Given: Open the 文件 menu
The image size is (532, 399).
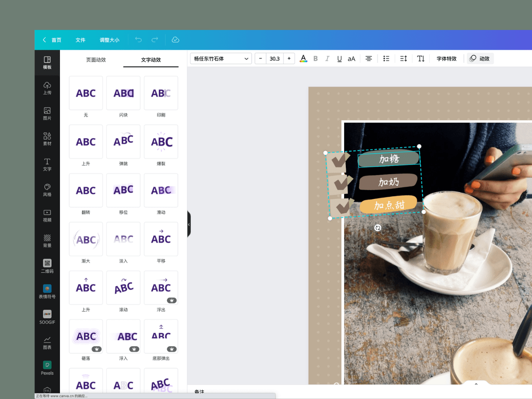Looking at the screenshot, I should [x=80, y=40].
